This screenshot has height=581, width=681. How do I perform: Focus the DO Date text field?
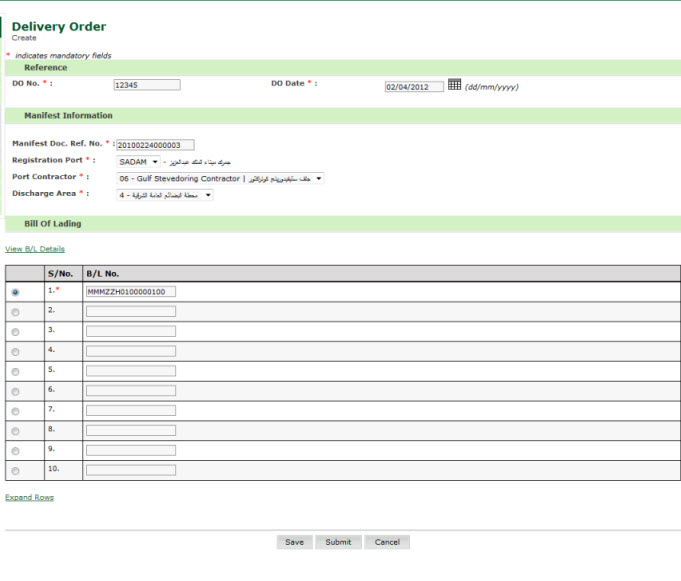[414, 87]
